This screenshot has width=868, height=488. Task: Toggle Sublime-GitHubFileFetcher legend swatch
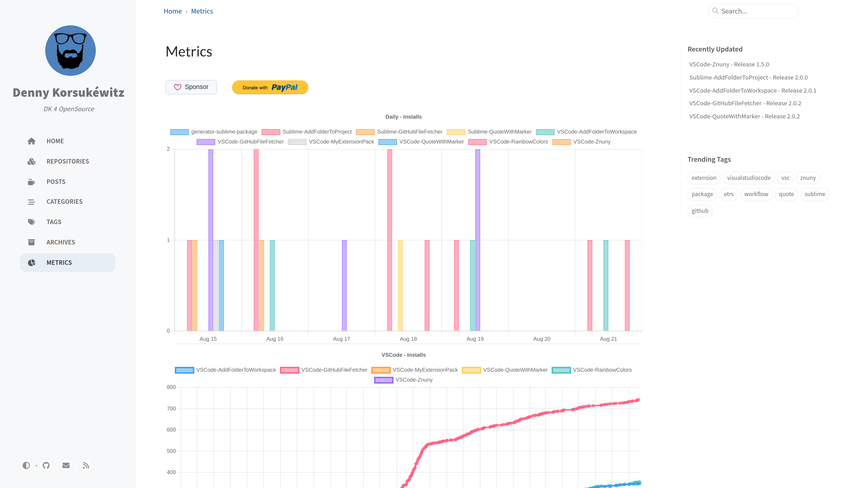365,132
